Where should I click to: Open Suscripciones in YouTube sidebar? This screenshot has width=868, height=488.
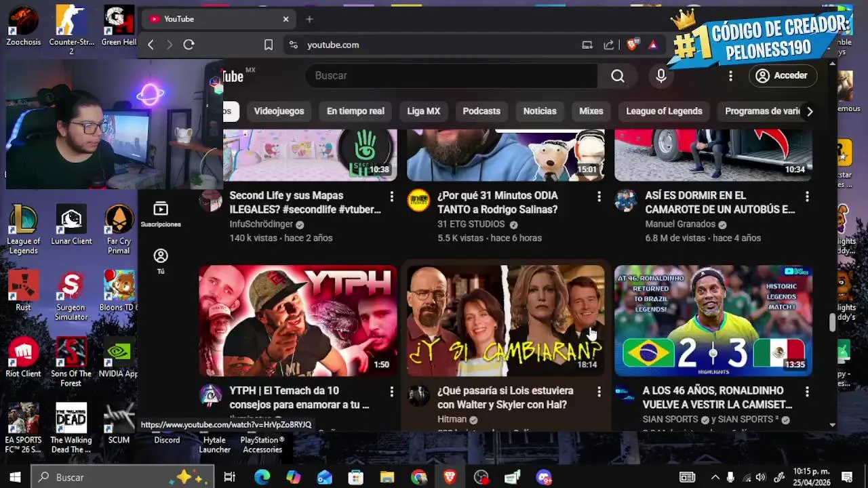point(161,214)
